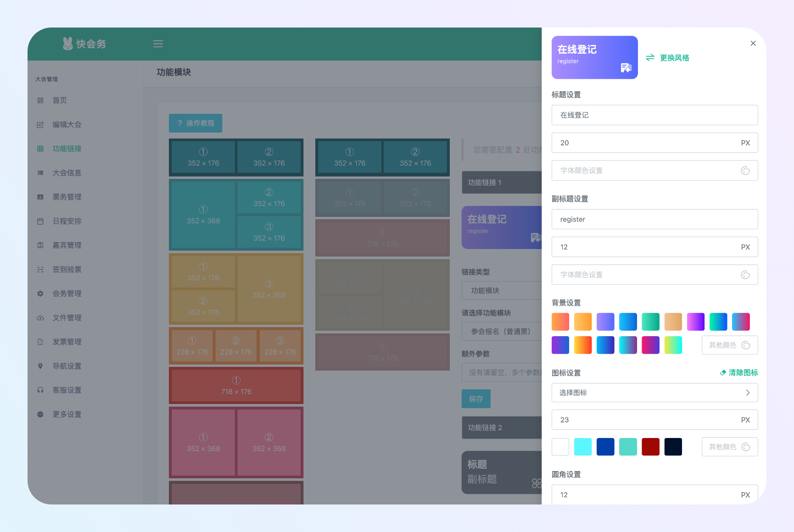Click 其他颜色 button in background settings
The width and height of the screenshot is (794, 532).
click(730, 345)
